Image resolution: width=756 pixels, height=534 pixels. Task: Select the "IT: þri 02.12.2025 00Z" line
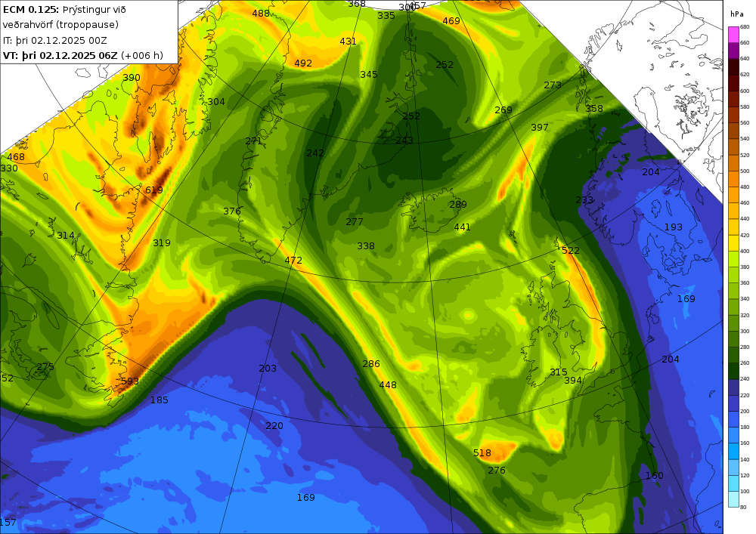pyautogui.click(x=55, y=40)
